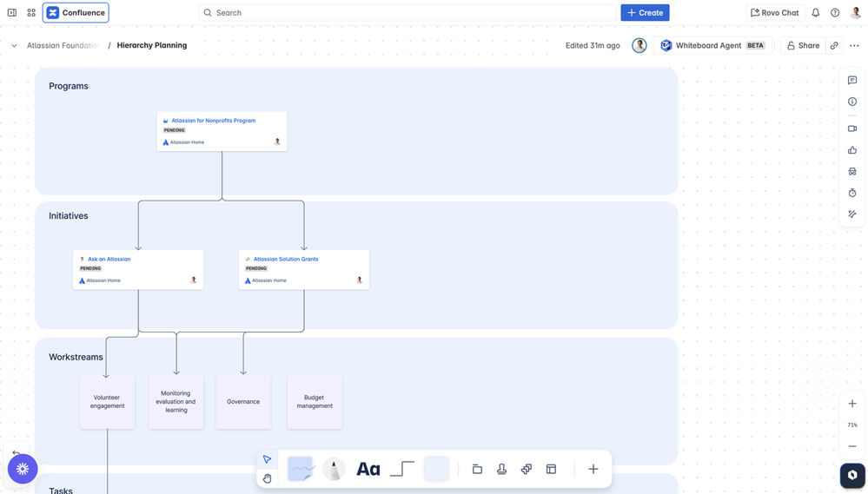Open the more actions ellipsis menu
Screen dimensions: 868x494
(x=854, y=45)
